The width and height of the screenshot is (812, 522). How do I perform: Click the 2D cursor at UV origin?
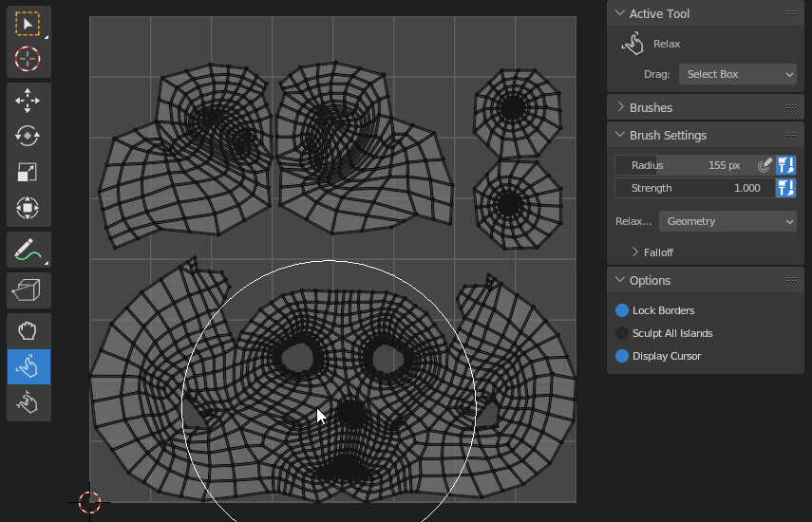[x=89, y=502]
